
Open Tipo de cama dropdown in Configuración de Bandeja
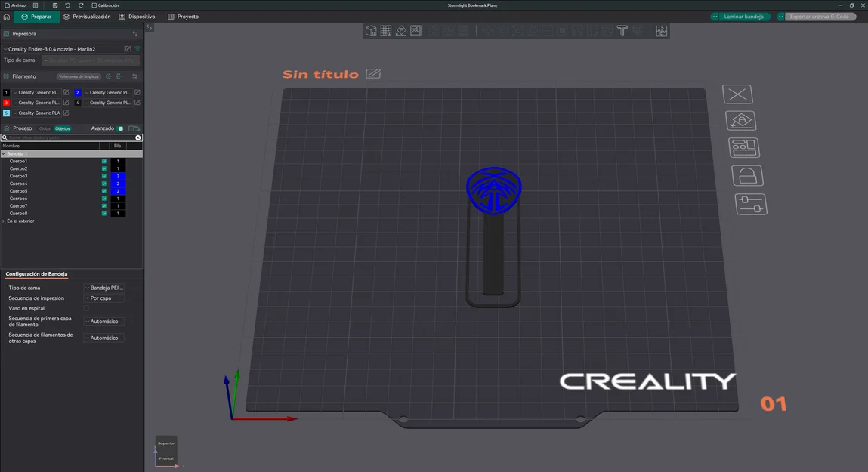[x=104, y=288]
